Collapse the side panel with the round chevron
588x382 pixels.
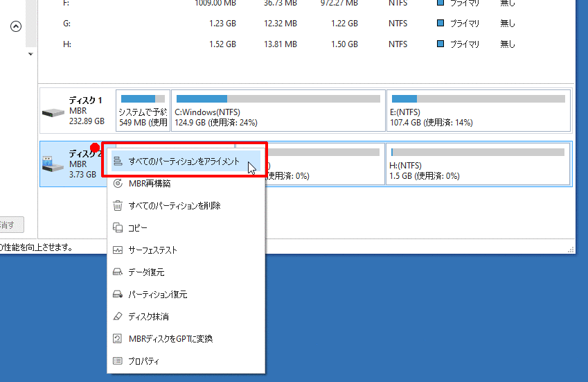click(16, 27)
